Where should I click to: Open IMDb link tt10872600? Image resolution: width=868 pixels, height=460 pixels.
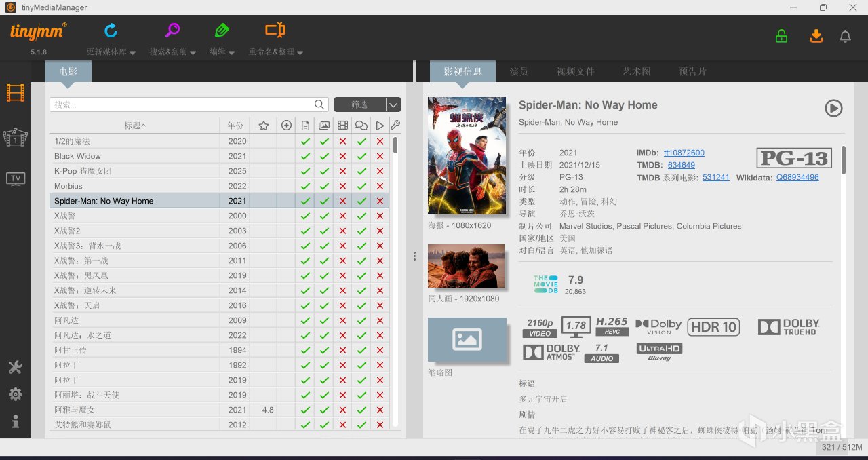click(684, 153)
